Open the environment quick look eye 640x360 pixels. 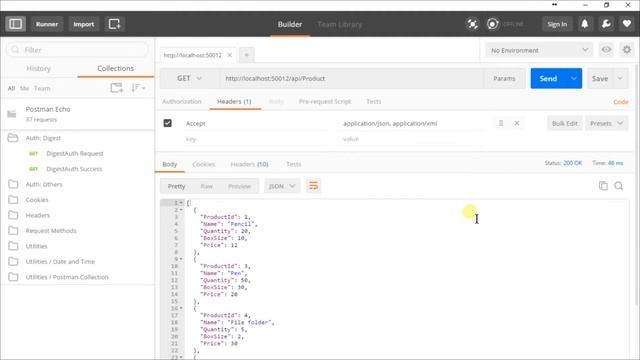tap(607, 50)
